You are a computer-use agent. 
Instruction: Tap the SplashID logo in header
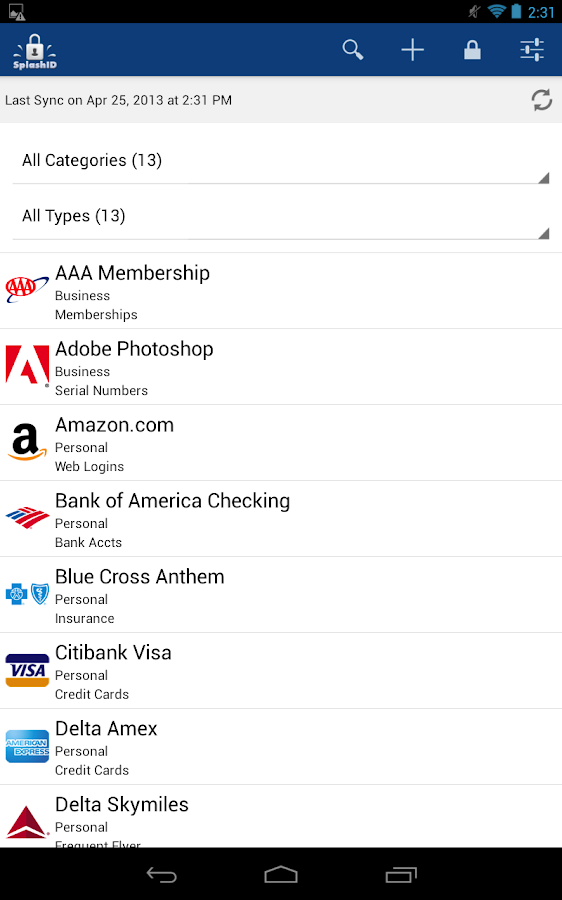tap(35, 51)
